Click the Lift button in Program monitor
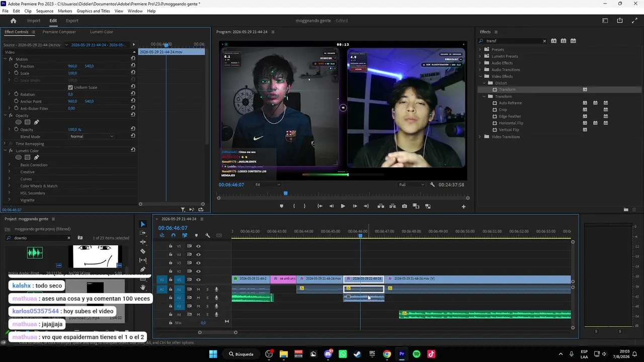644x362 pixels. pyautogui.click(x=381, y=206)
